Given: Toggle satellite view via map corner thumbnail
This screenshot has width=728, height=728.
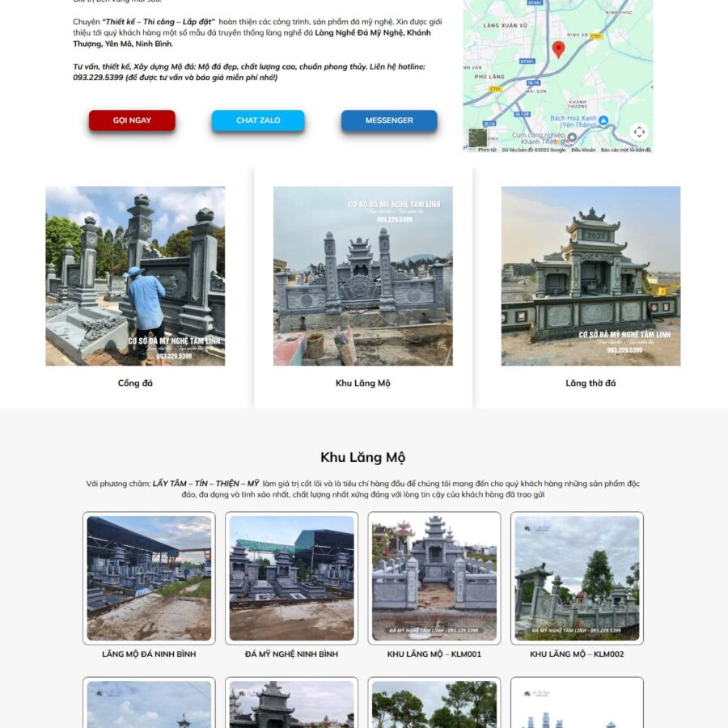Looking at the screenshot, I should click(x=478, y=138).
